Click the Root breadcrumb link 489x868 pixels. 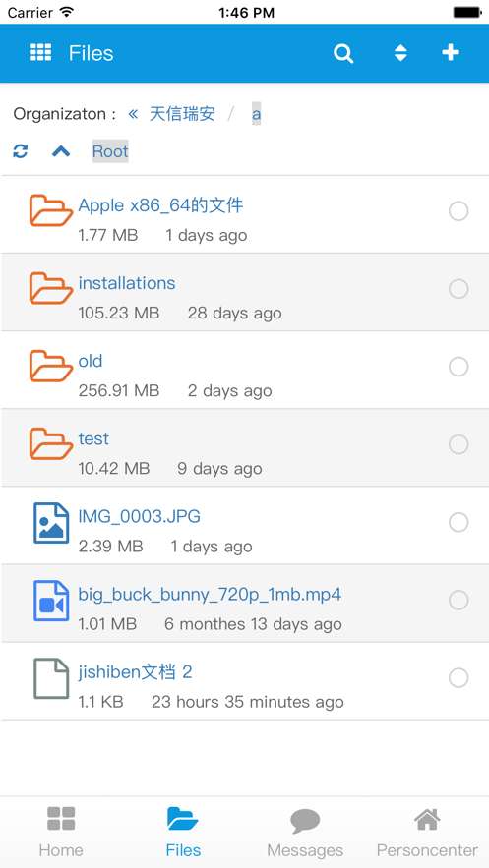pos(110,151)
